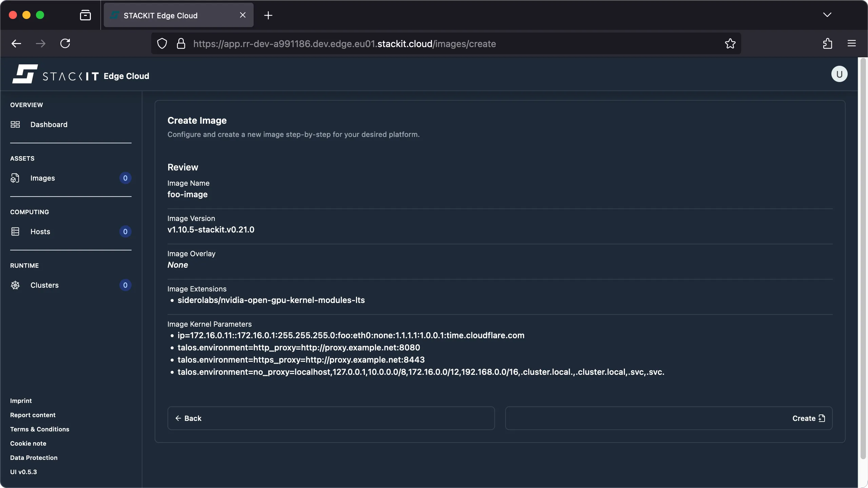Go Back to the previous step
The width and height of the screenshot is (868, 488).
click(189, 418)
